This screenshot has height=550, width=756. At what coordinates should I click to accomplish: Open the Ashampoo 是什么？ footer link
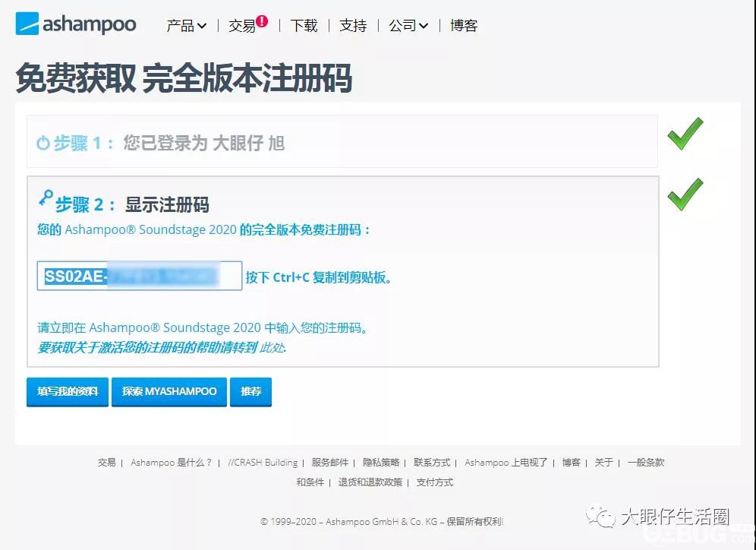coord(171,462)
